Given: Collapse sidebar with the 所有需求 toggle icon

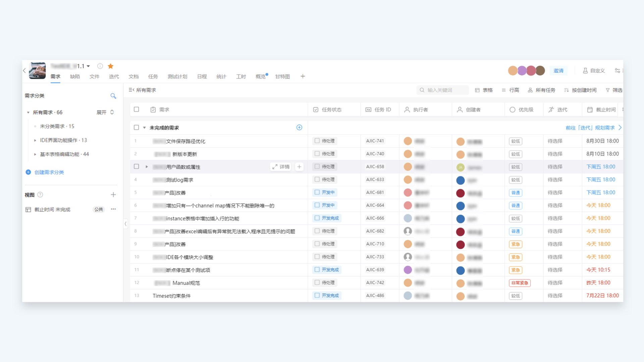Looking at the screenshot, I should pyautogui.click(x=131, y=90).
